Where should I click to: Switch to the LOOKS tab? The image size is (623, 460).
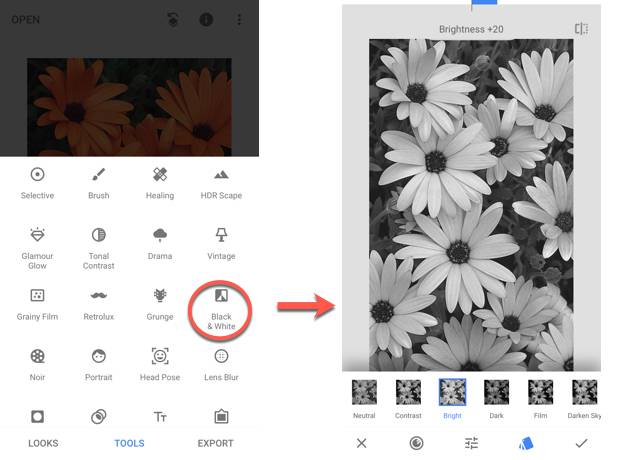click(x=43, y=443)
